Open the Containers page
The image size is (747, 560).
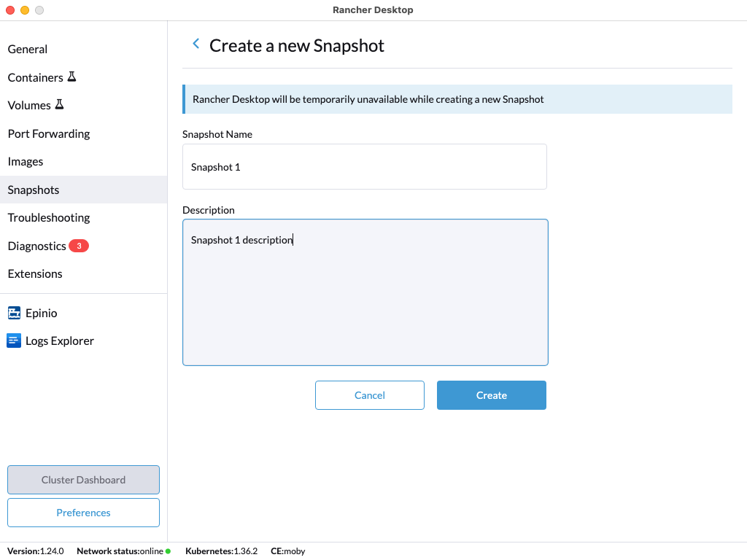tap(83, 77)
